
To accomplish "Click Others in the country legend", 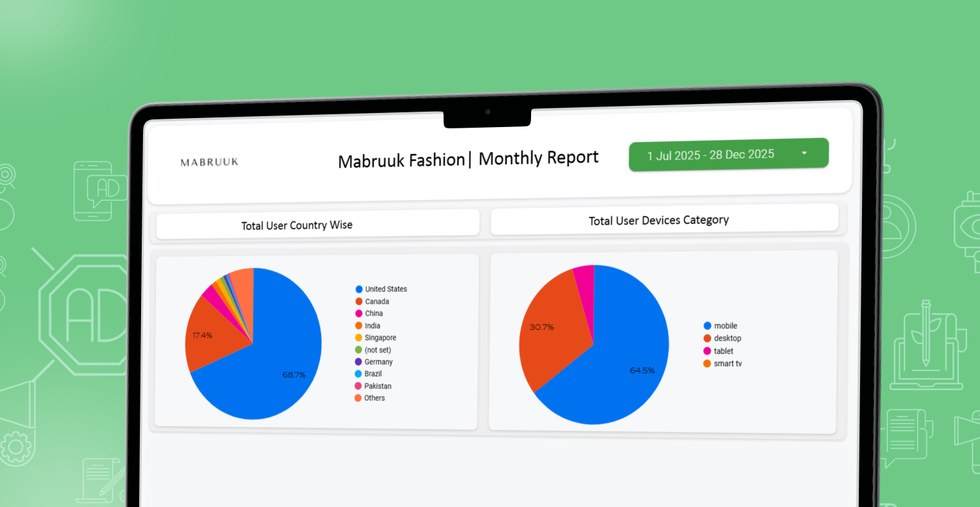I will coord(374,399).
